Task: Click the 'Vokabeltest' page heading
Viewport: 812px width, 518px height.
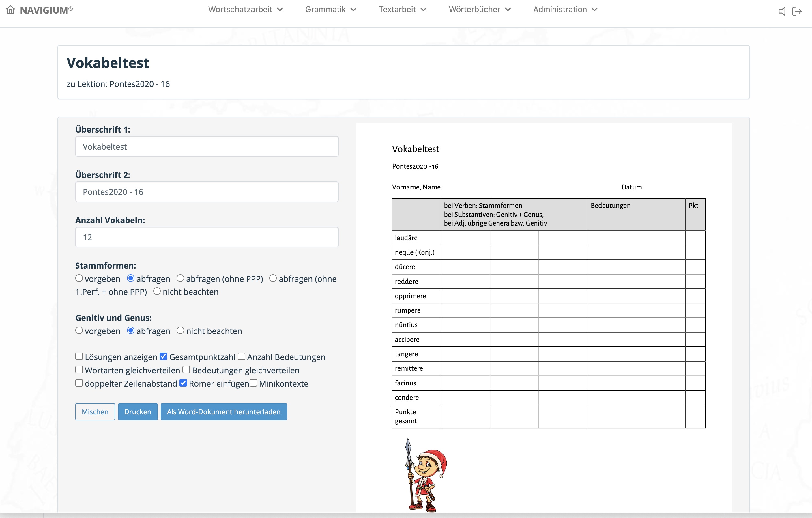Action: [x=108, y=63]
